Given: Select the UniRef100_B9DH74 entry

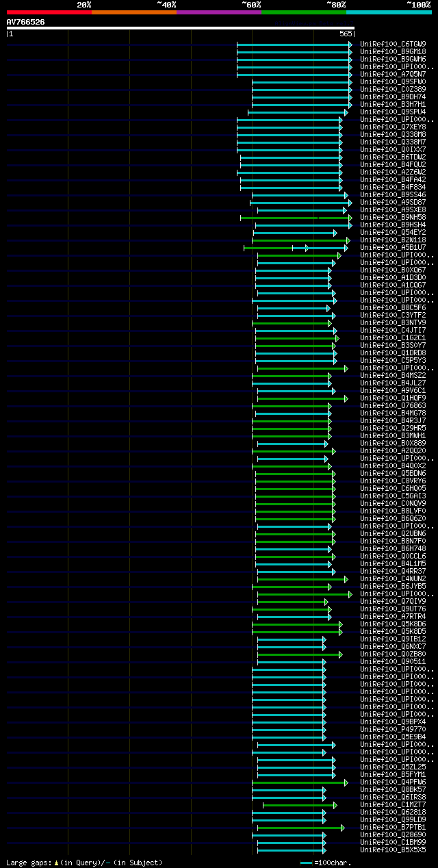Looking at the screenshot, I should click(x=393, y=97).
